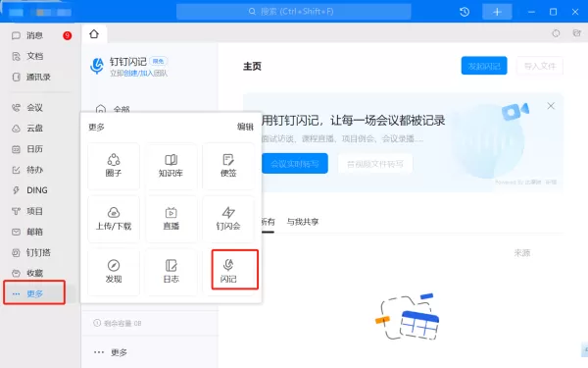
Task: Open 文档 in the sidebar
Action: pyautogui.click(x=33, y=56)
